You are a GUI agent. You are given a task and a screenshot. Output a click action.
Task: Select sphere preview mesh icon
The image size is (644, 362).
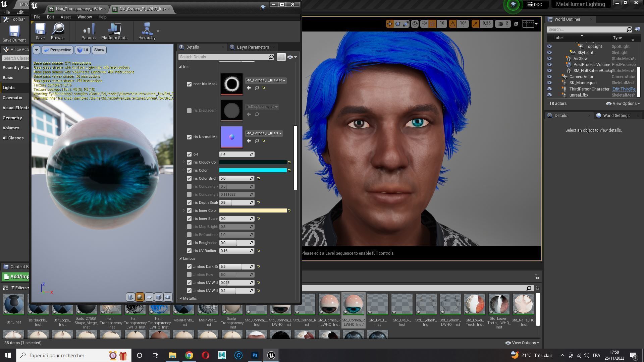pyautogui.click(x=140, y=297)
